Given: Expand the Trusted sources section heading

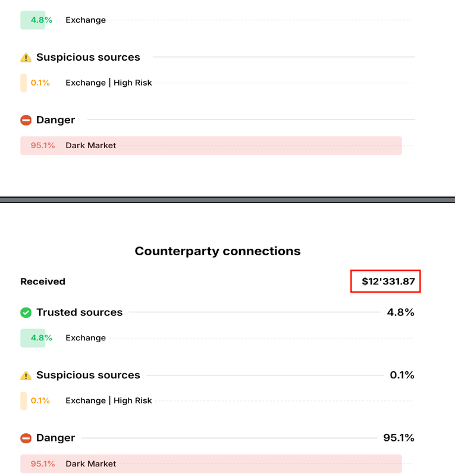Looking at the screenshot, I should point(79,312).
